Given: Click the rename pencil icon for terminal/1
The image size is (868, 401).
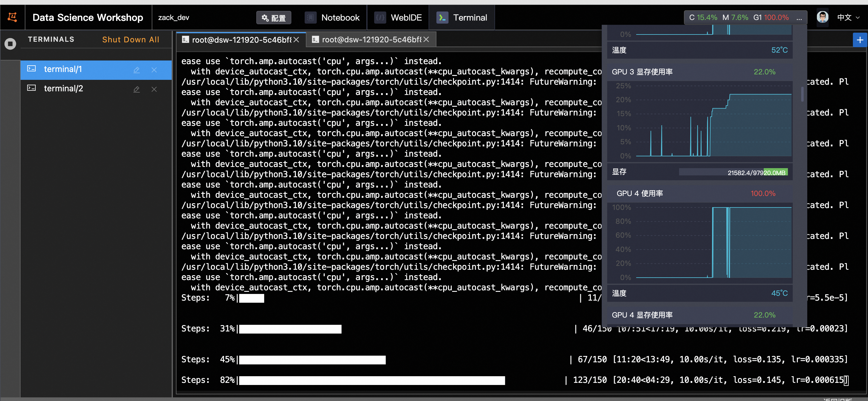Looking at the screenshot, I should pos(137,70).
